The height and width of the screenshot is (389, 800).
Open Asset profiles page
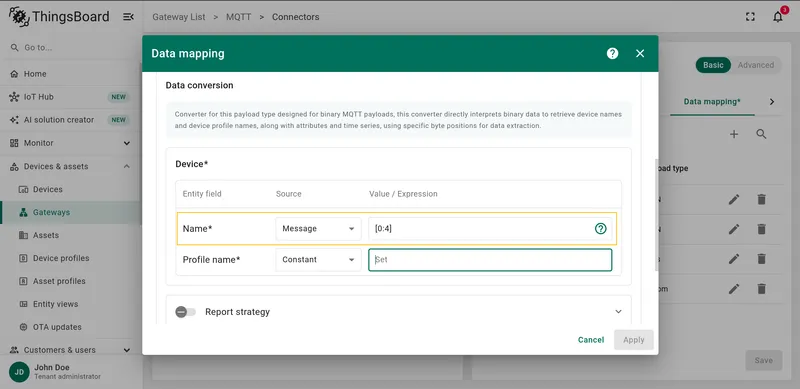point(70,281)
